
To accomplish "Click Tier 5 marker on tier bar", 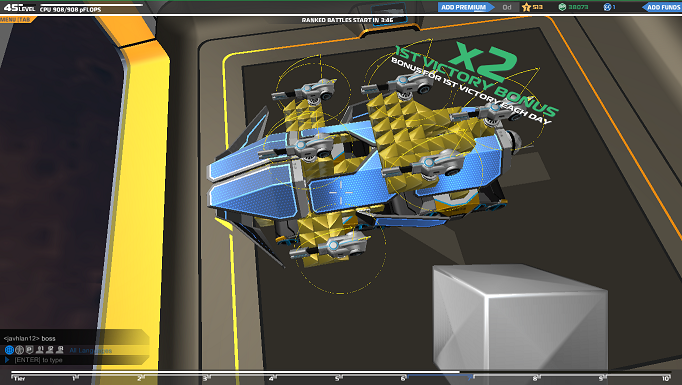I will click(x=338, y=378).
